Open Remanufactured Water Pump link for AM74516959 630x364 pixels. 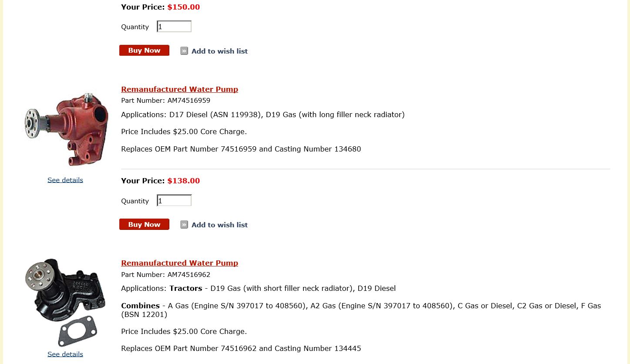pos(179,89)
